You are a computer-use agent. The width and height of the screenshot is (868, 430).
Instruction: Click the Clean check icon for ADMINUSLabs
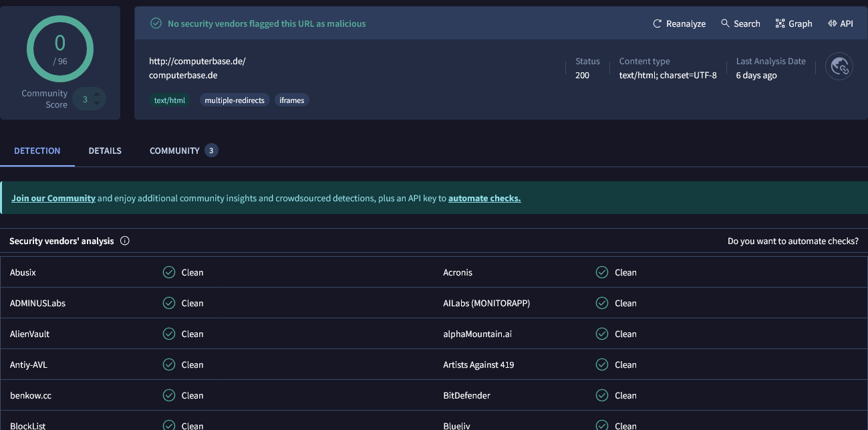[x=169, y=303]
